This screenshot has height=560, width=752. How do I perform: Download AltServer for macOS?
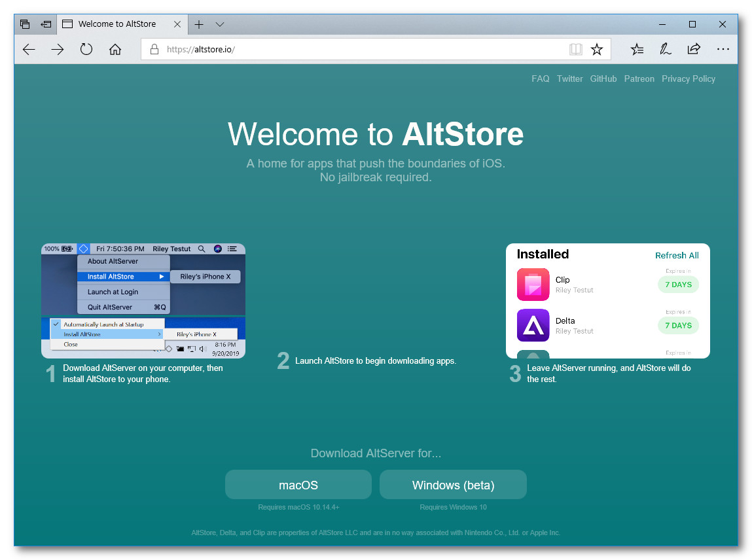point(298,485)
